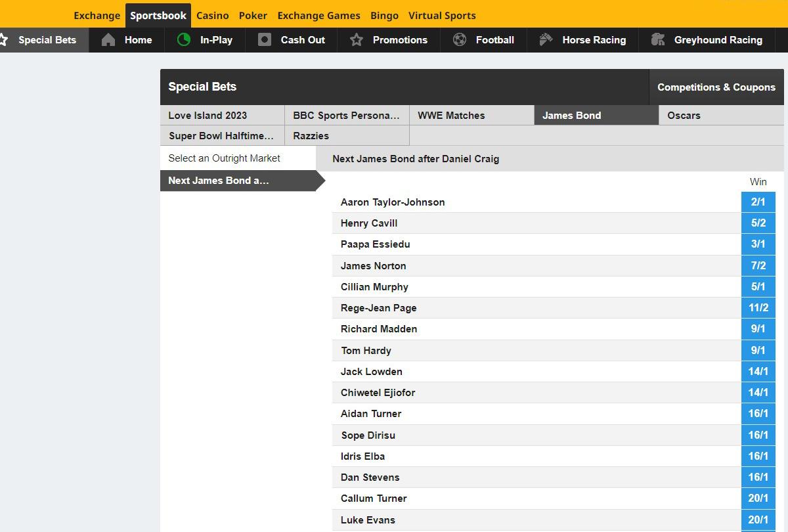The height and width of the screenshot is (532, 788).
Task: Open Super Bowl Halftime... tab
Action: tap(222, 135)
